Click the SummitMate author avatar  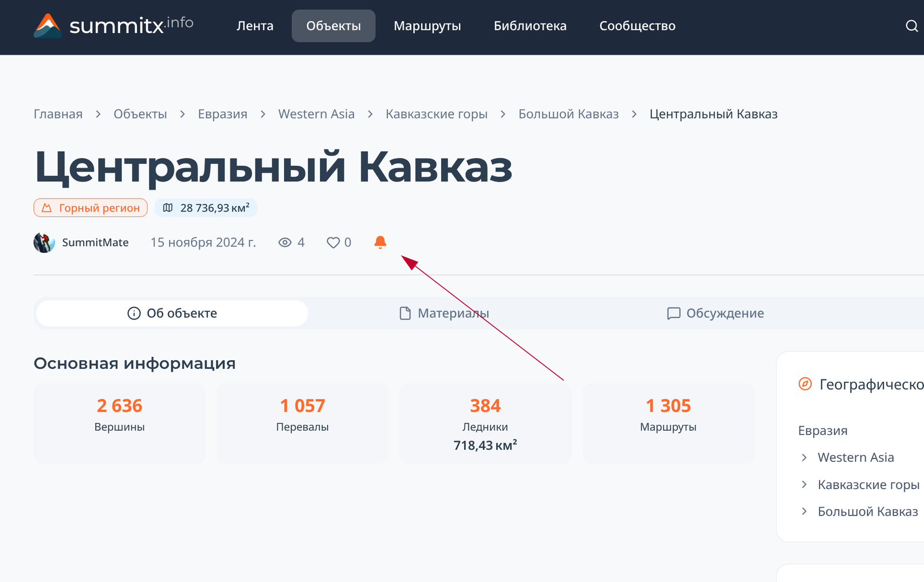click(x=44, y=242)
